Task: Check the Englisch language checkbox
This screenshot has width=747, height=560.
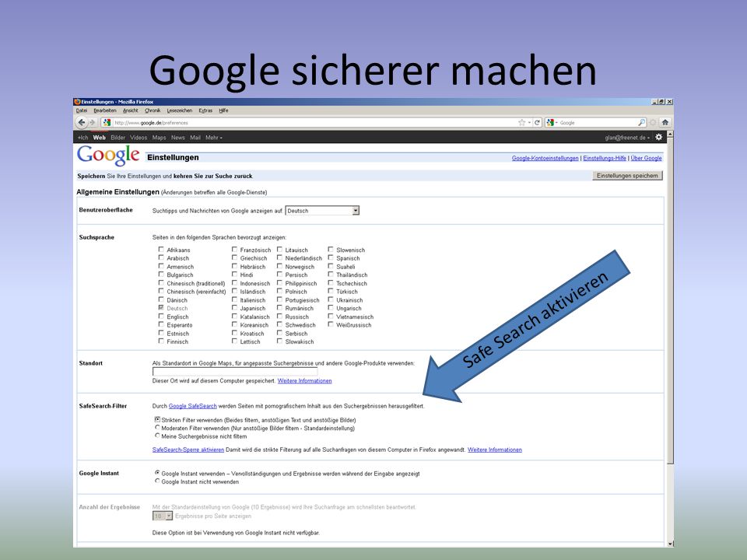Action: (x=161, y=317)
